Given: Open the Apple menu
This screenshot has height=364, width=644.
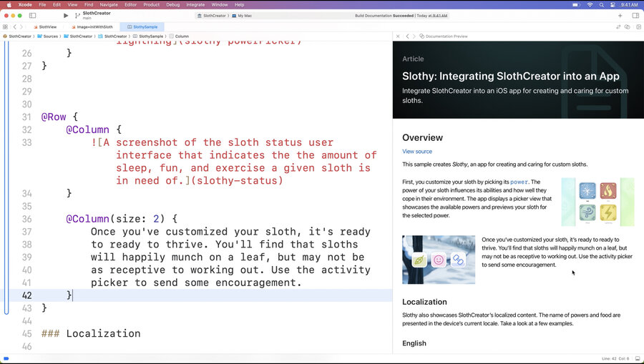Looking at the screenshot, I should [x=9, y=4].
